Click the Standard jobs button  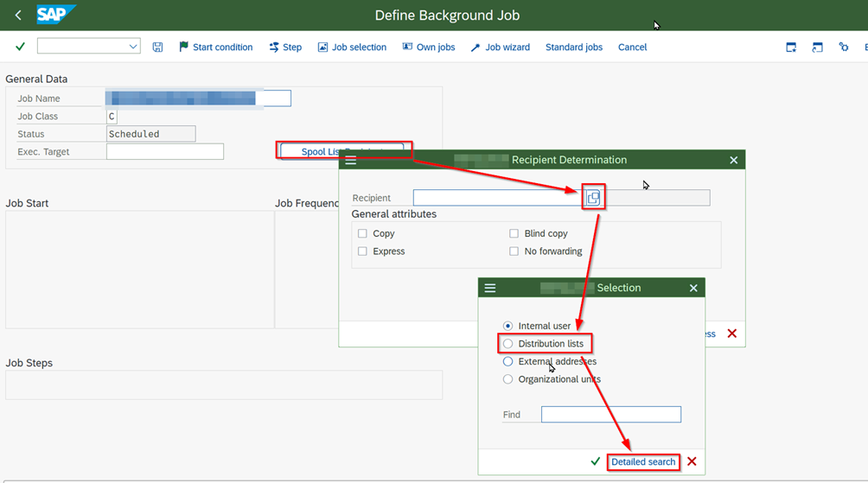573,47
